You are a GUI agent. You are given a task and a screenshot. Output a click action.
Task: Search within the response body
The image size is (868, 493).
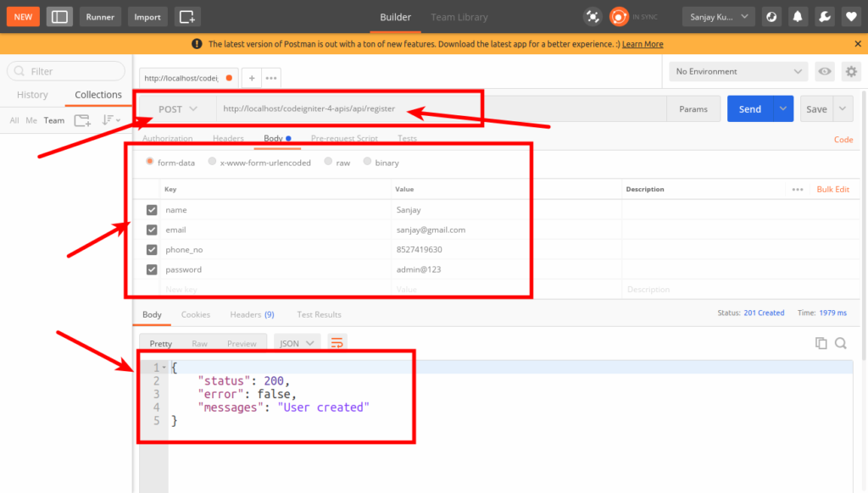pos(841,343)
